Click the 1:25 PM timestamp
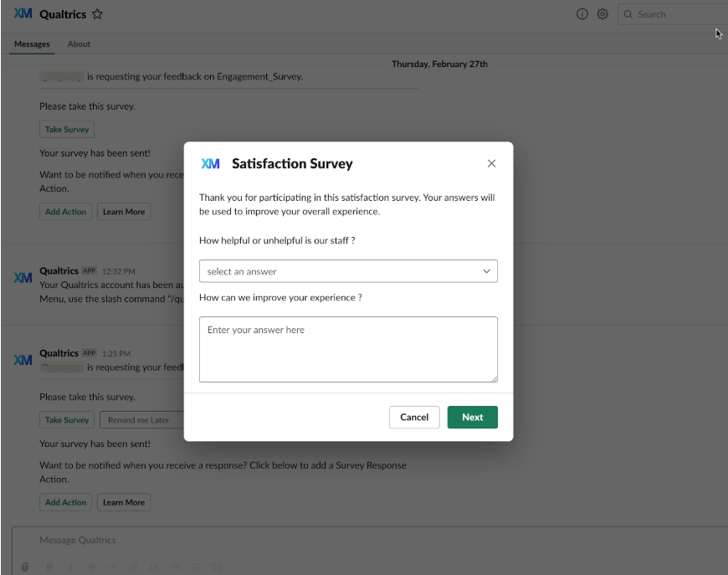 click(x=116, y=353)
